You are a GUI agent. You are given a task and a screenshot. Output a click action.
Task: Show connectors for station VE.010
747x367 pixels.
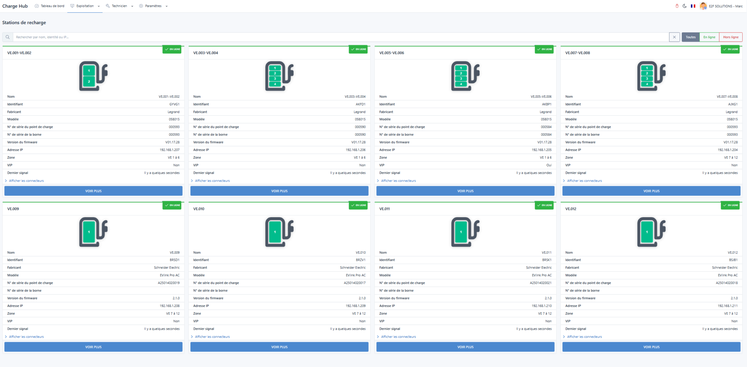coord(210,336)
